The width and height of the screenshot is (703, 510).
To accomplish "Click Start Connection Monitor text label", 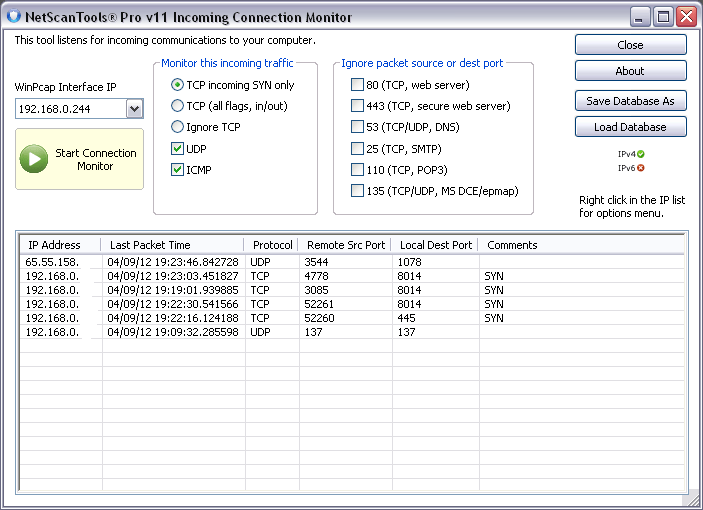I will point(95,160).
